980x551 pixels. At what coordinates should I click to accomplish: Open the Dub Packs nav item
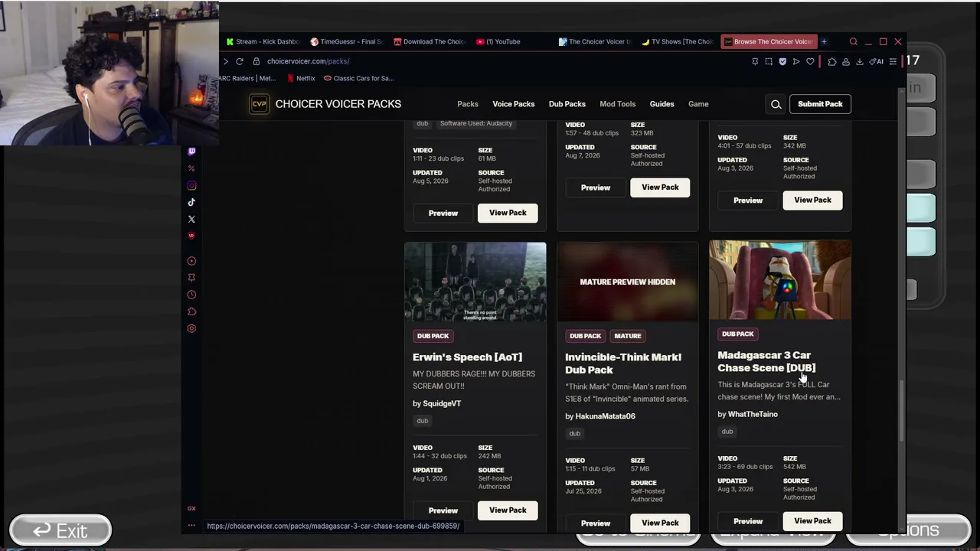567,104
